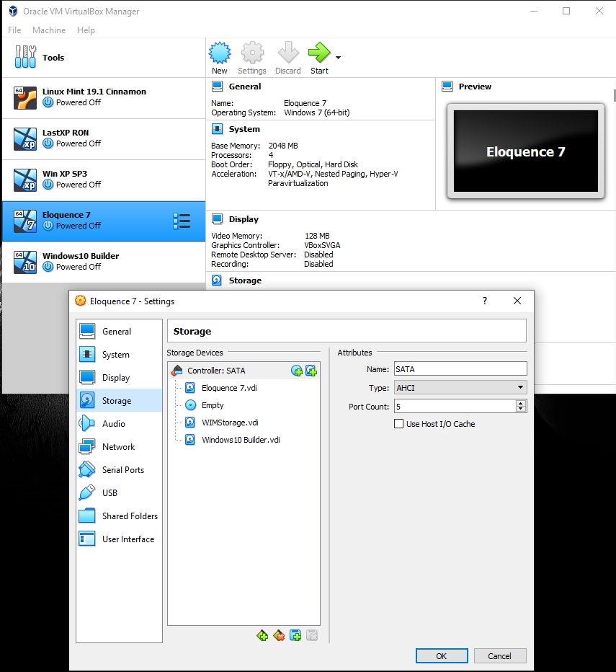Screen dimensions: 616x672
Task: Click the add new storage controller icon
Action: 262,635
